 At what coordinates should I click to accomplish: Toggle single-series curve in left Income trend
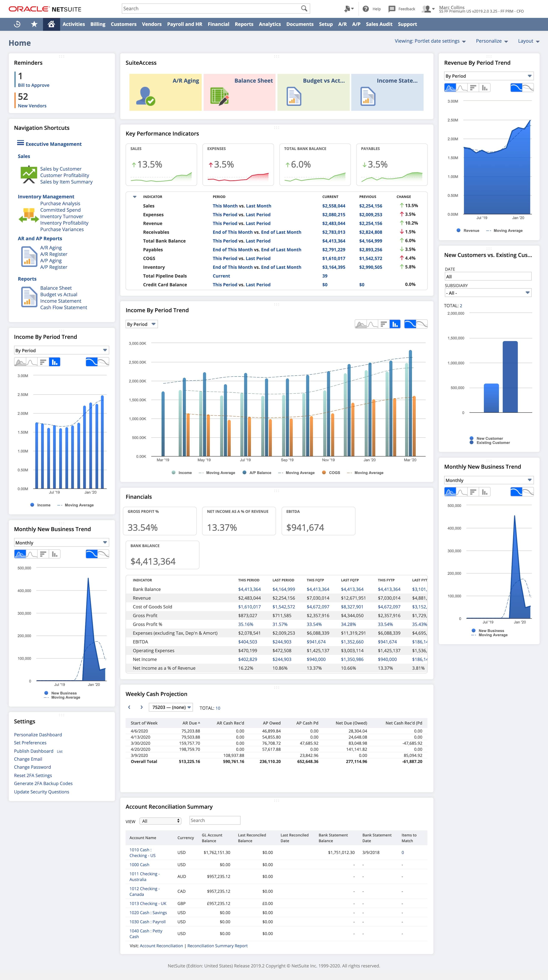click(92, 362)
